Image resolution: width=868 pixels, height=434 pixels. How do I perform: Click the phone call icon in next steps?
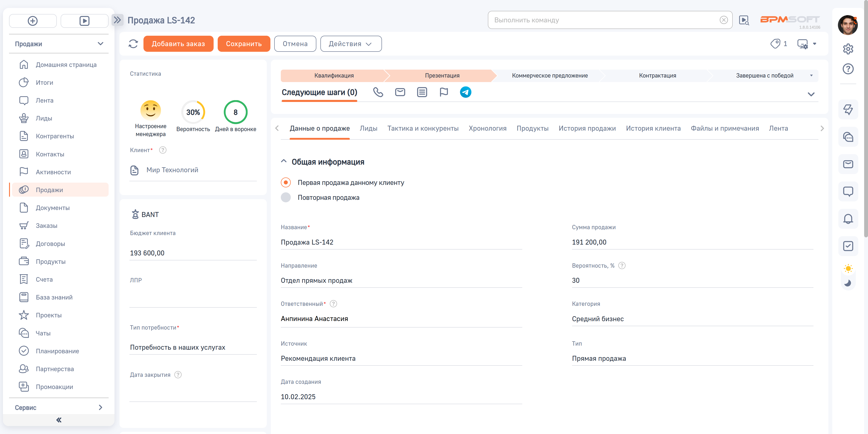378,92
